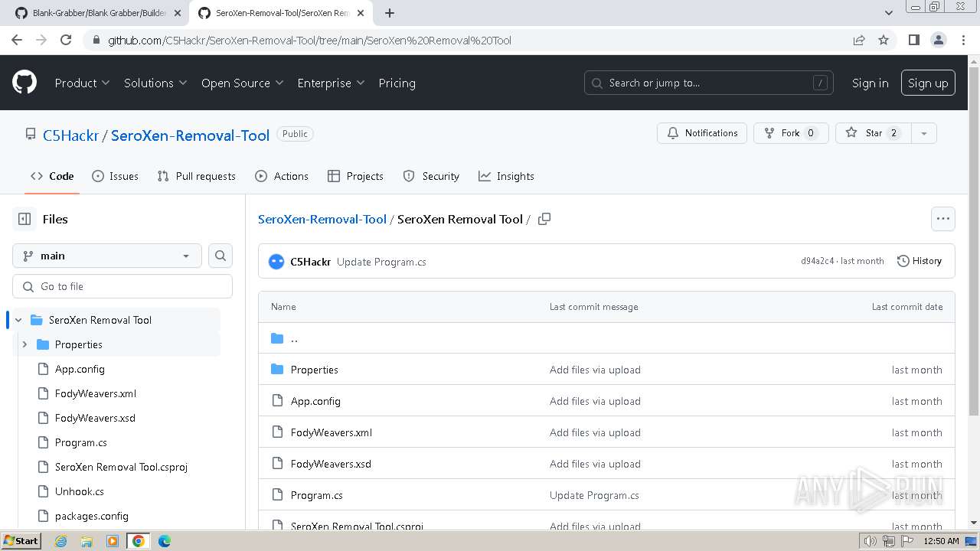The height and width of the screenshot is (551, 980).
Task: Open the Star lists dropdown arrow
Action: 924,133
